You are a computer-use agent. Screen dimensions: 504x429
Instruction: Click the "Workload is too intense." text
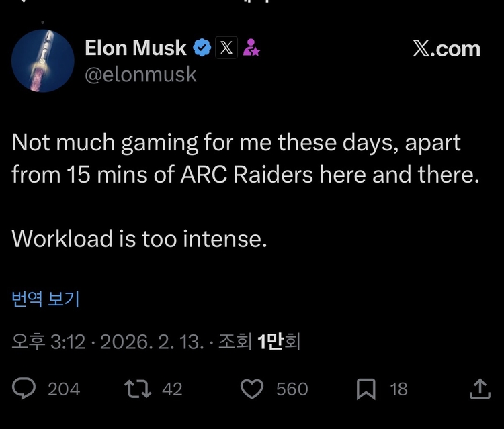(140, 239)
